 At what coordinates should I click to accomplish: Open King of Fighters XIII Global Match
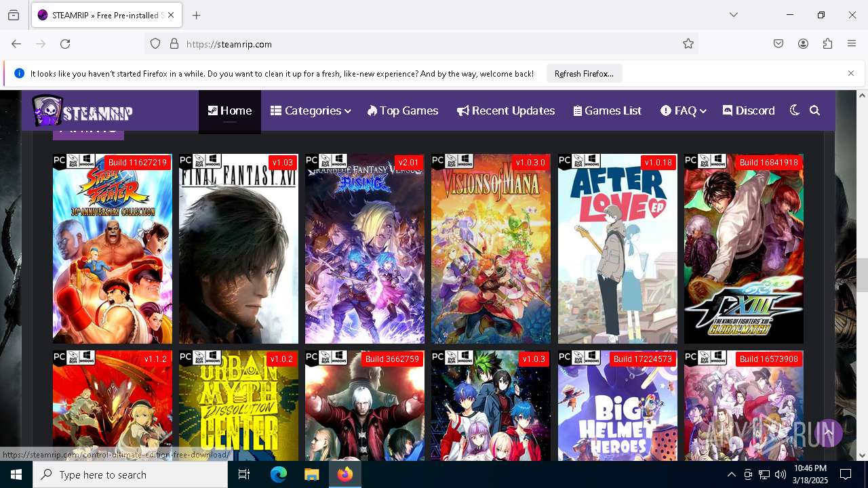click(x=744, y=249)
